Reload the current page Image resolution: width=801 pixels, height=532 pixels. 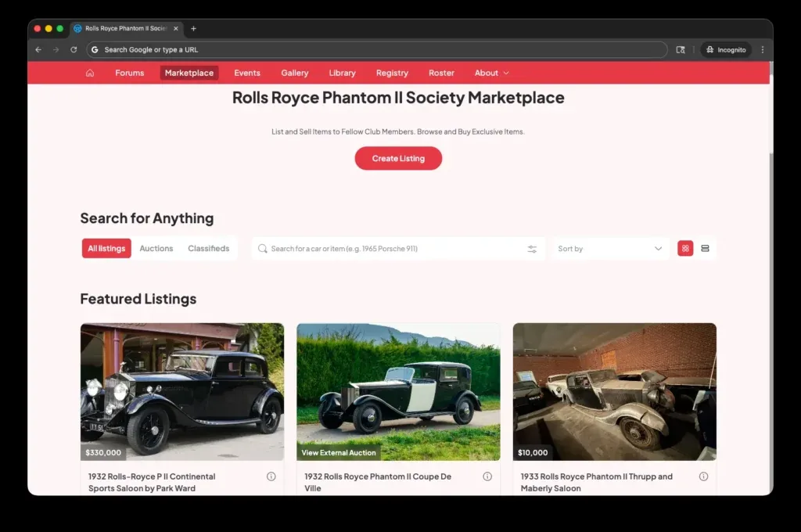(74, 49)
